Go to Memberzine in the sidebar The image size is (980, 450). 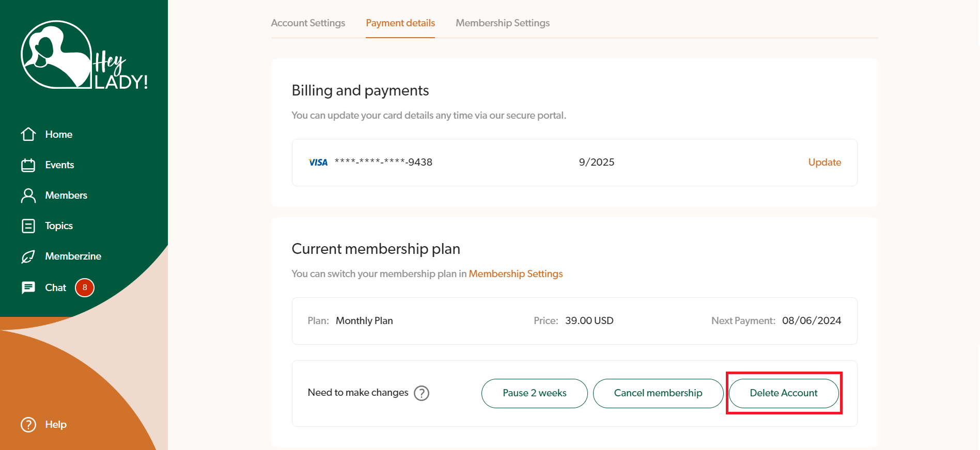pos(73,256)
